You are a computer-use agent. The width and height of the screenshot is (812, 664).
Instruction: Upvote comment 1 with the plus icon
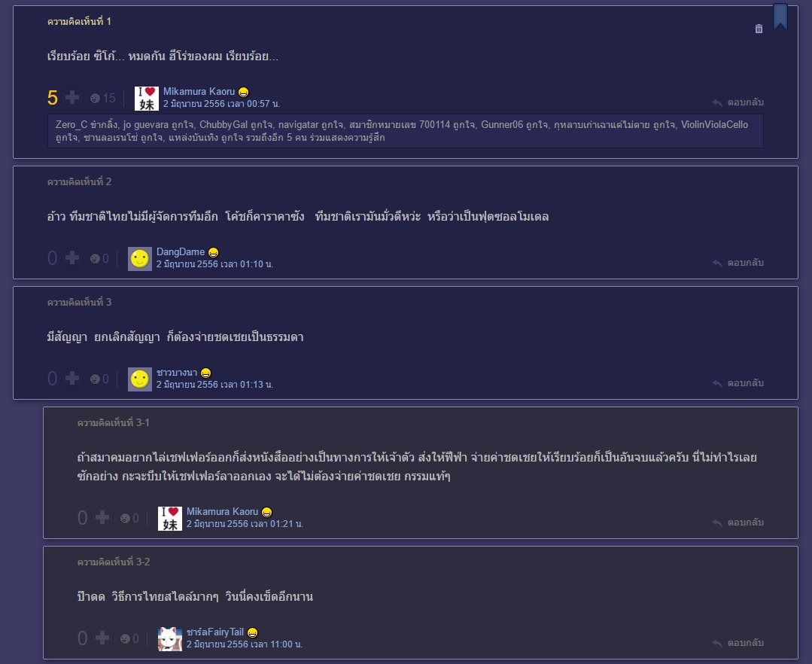72,97
